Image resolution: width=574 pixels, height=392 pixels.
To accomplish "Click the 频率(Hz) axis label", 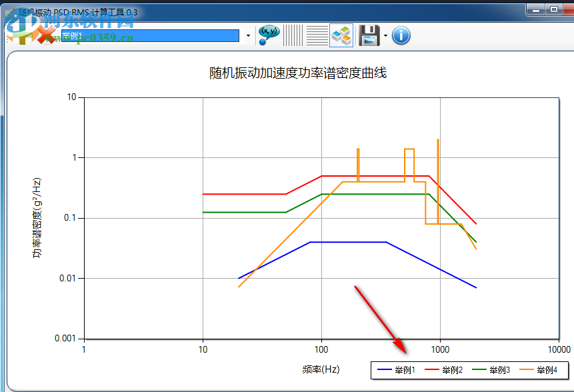I will [x=322, y=369].
